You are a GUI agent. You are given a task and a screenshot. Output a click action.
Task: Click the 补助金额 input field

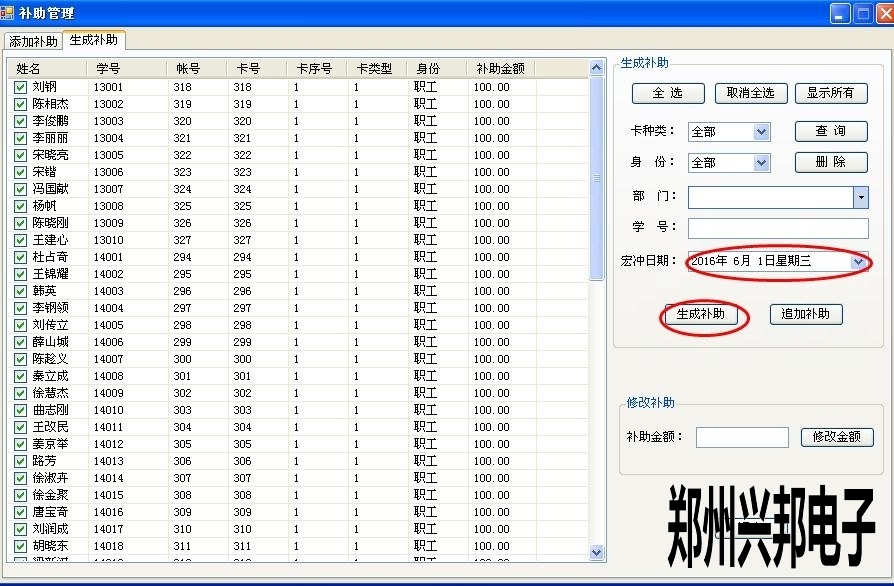[742, 437]
